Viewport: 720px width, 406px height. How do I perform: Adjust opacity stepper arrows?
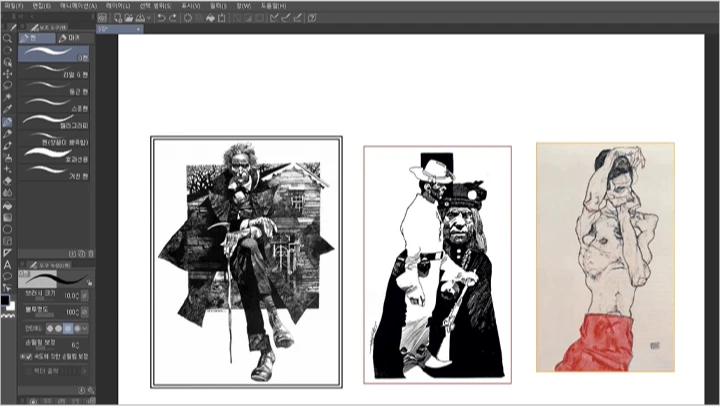coord(77,312)
